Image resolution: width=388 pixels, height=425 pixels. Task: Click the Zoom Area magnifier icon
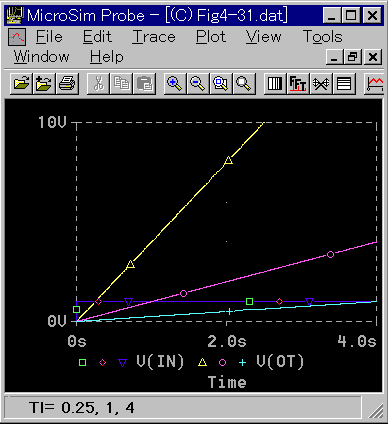point(221,84)
